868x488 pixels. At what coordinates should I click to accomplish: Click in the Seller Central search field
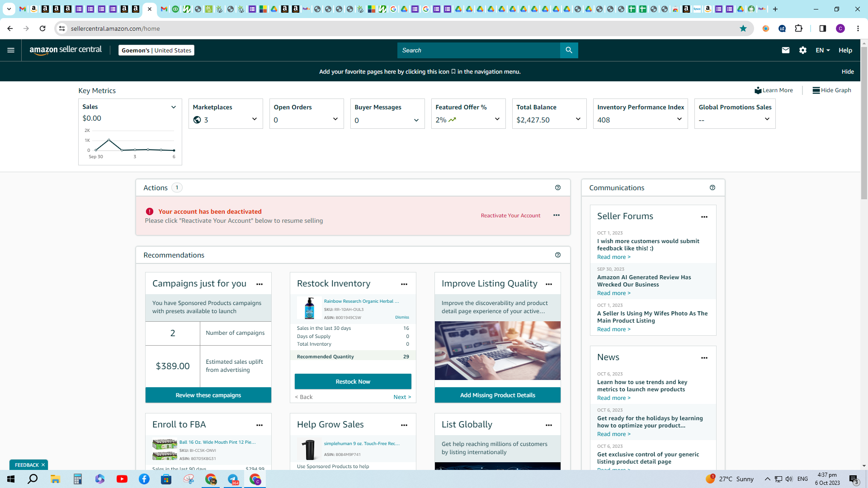point(478,50)
